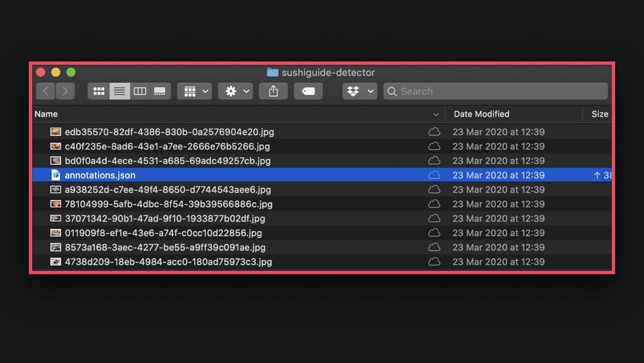The image size is (644, 363).
Task: Click into the Search field
Action: coord(496,92)
